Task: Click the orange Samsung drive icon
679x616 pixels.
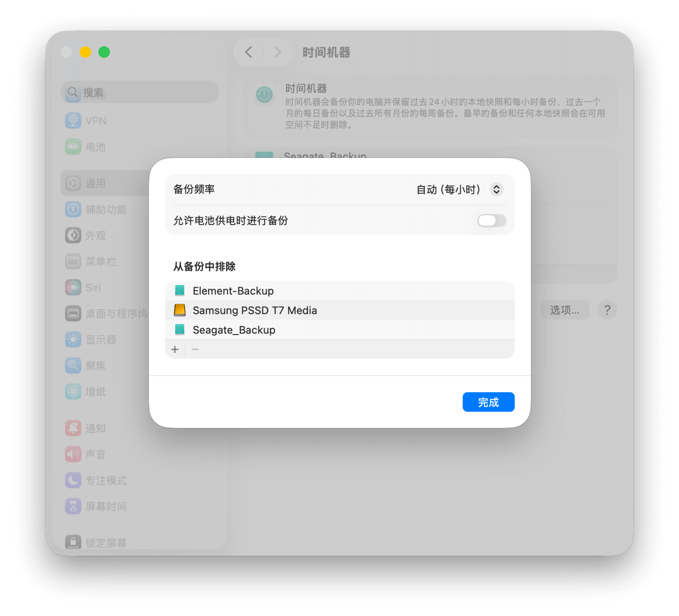Action: [x=180, y=310]
